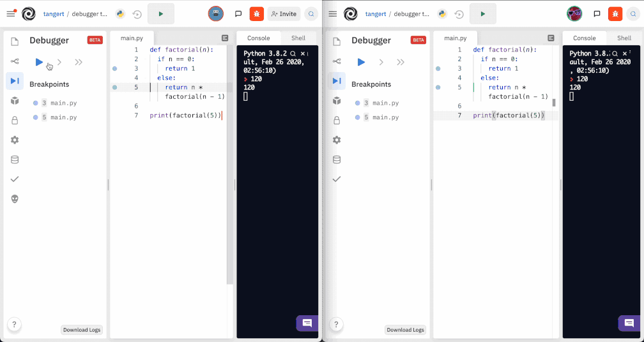Open Database icon in right window sidebar

coord(337,160)
